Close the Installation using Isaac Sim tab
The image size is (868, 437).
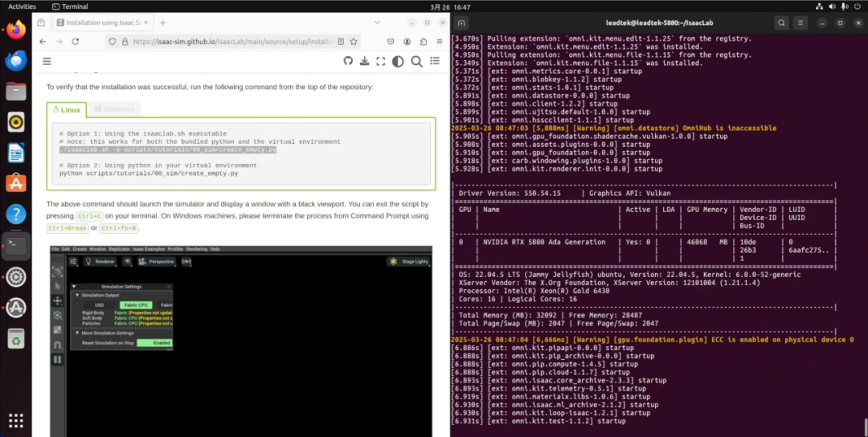145,22
